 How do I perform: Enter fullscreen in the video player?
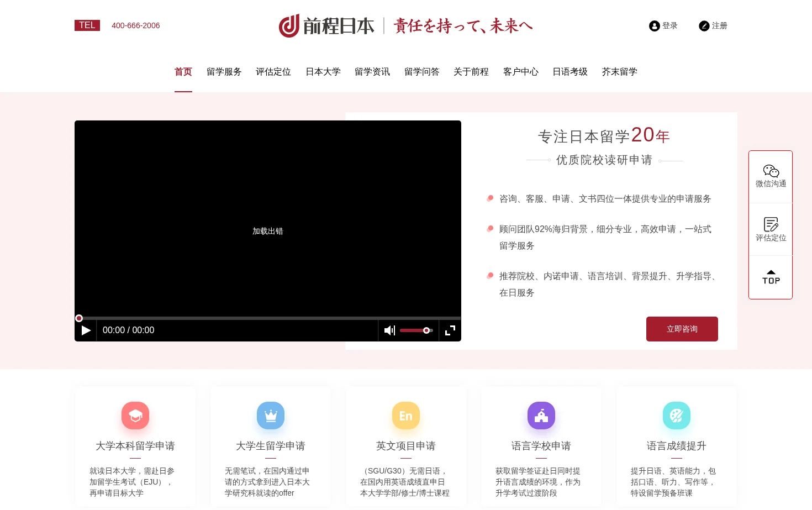coord(450,330)
